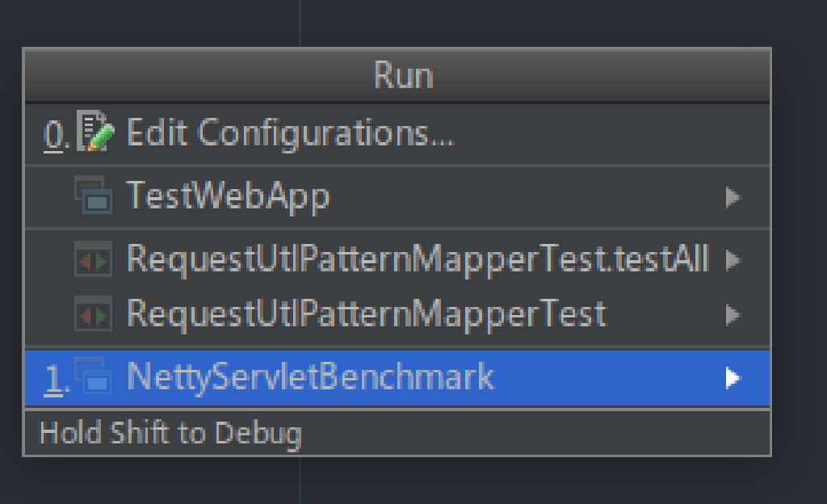Viewport: 827px width, 504px height.
Task: Expand the TestWebApp submenu arrow
Action: tap(733, 196)
